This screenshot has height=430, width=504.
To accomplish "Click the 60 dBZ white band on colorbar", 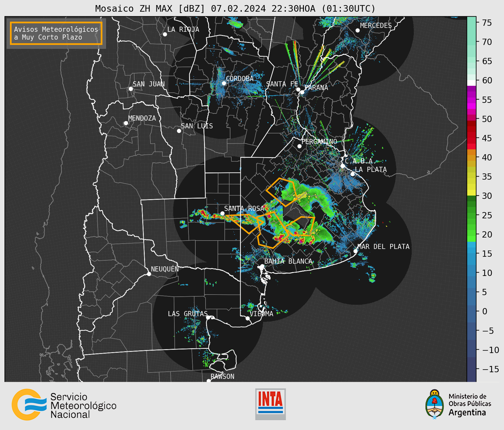I will click(471, 83).
